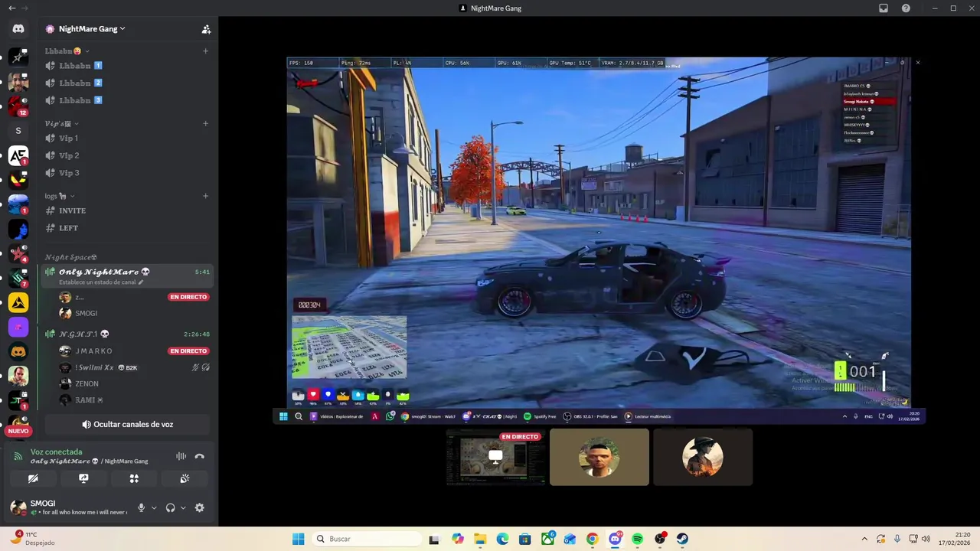Collapse the Vip's channel category

61,123
